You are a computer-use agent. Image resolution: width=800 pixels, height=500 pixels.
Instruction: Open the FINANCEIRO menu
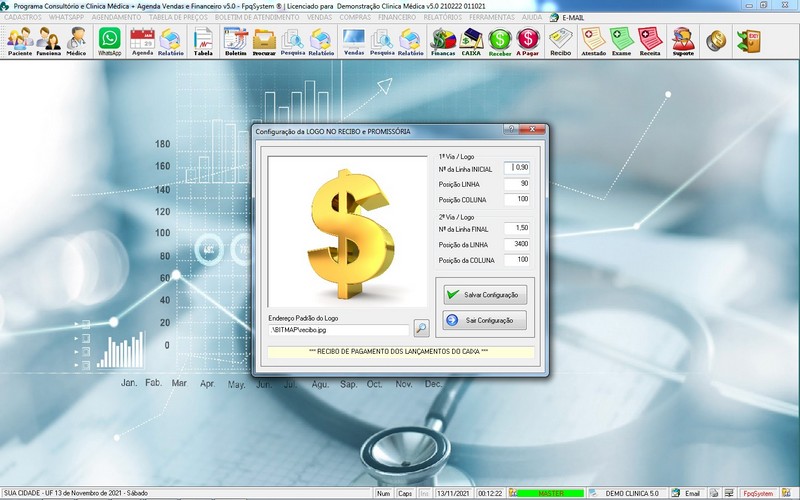coord(397,17)
